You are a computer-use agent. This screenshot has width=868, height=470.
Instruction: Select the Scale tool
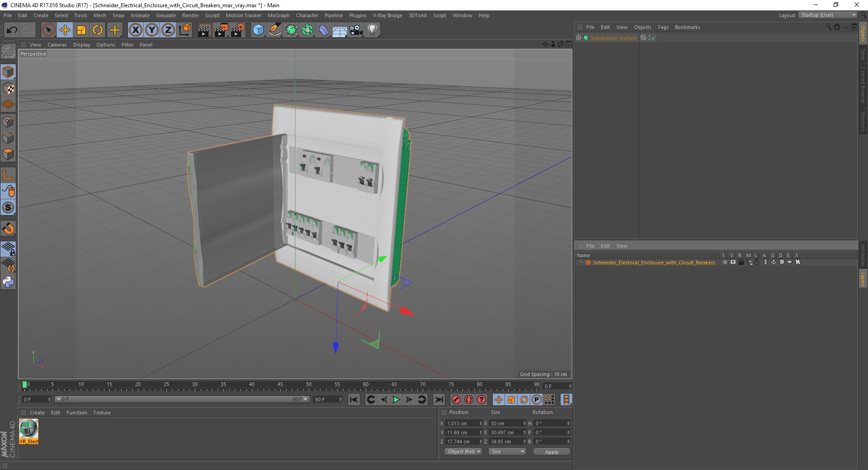(81, 30)
